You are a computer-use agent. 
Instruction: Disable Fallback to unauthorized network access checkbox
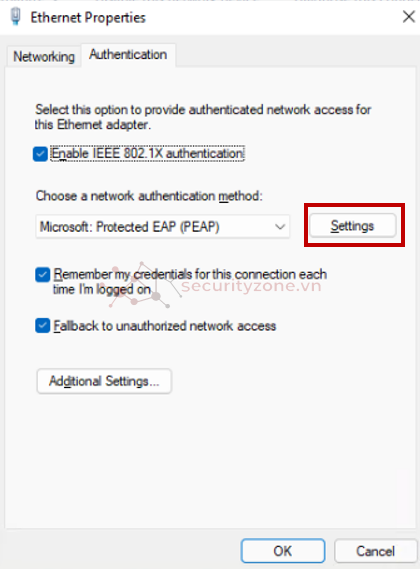[42, 326]
